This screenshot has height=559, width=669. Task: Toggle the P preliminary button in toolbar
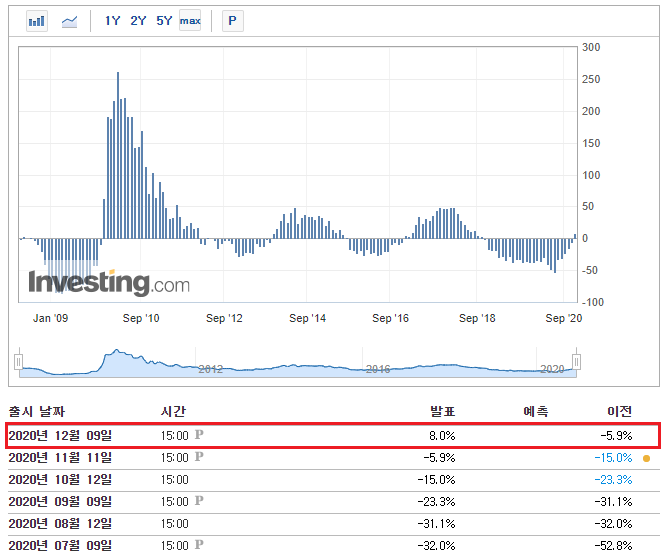click(233, 20)
